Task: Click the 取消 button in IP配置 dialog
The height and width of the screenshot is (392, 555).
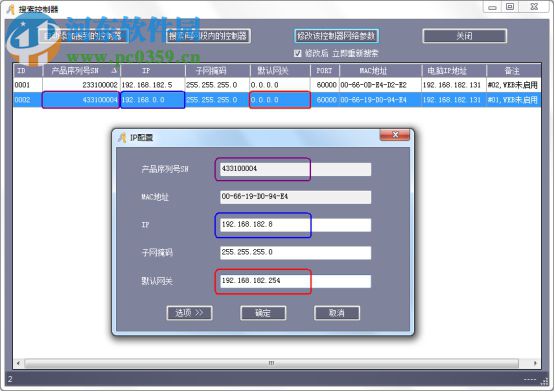Action: pos(337,313)
